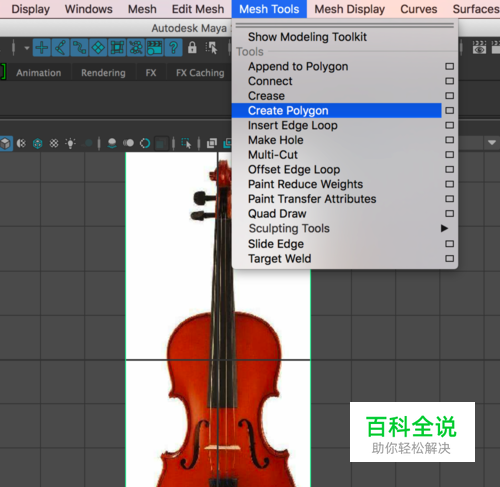Toggle the rendering selection mask clapperboard icon
Viewport: 500px width, 487px height.
(154, 48)
